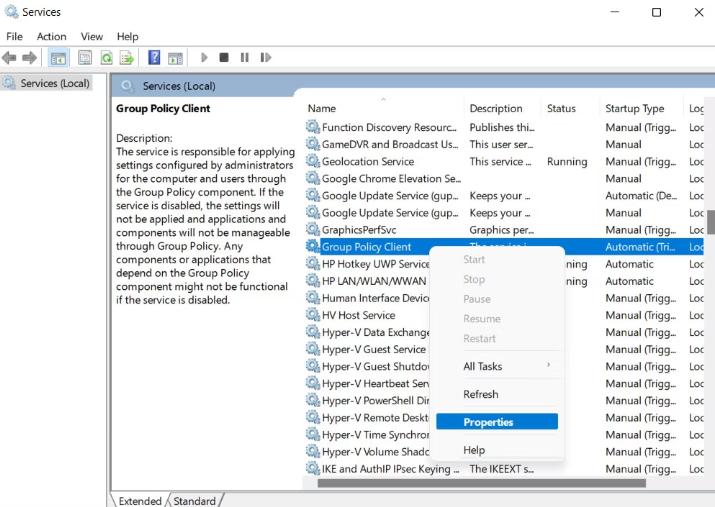
Task: Select GameDVR and Broadcast User row
Action: tap(504, 144)
